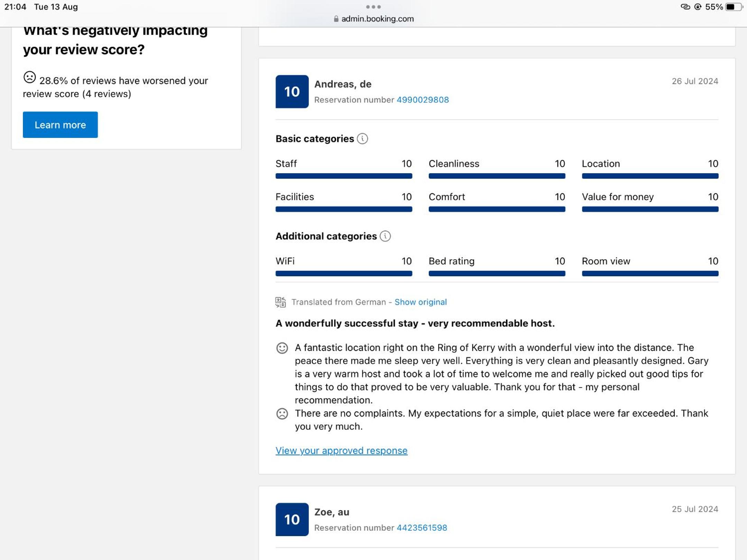Click the sad face icon beside complaints text
The width and height of the screenshot is (747, 560).
pos(282,413)
